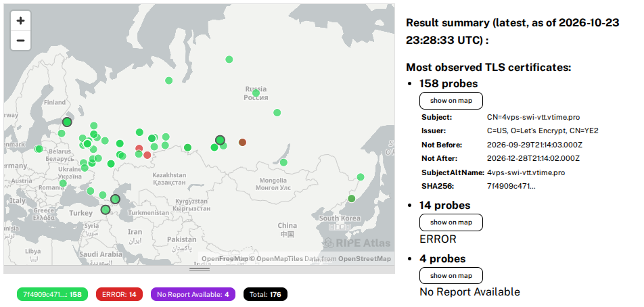Viewport: 644px width, 307px height.
Task: Select the right red error probe marker
Action: click(x=147, y=155)
